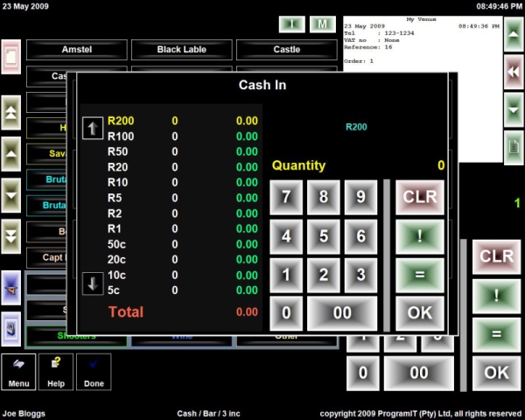Open the Help button with question mark
This screenshot has width=525, height=420.
56,371
